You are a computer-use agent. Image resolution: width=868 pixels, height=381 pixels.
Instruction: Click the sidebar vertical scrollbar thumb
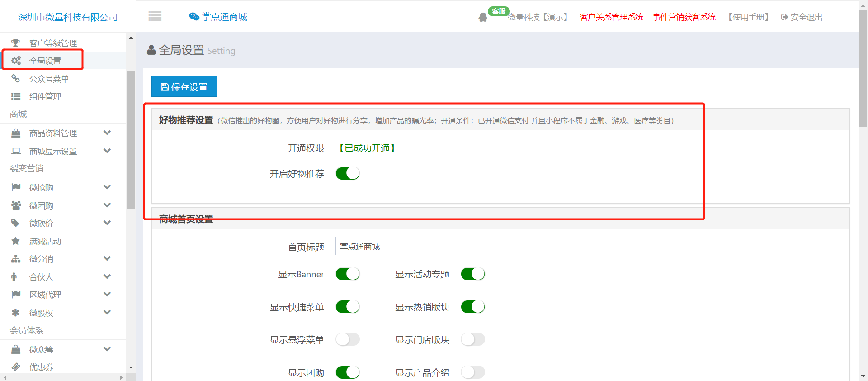131,140
